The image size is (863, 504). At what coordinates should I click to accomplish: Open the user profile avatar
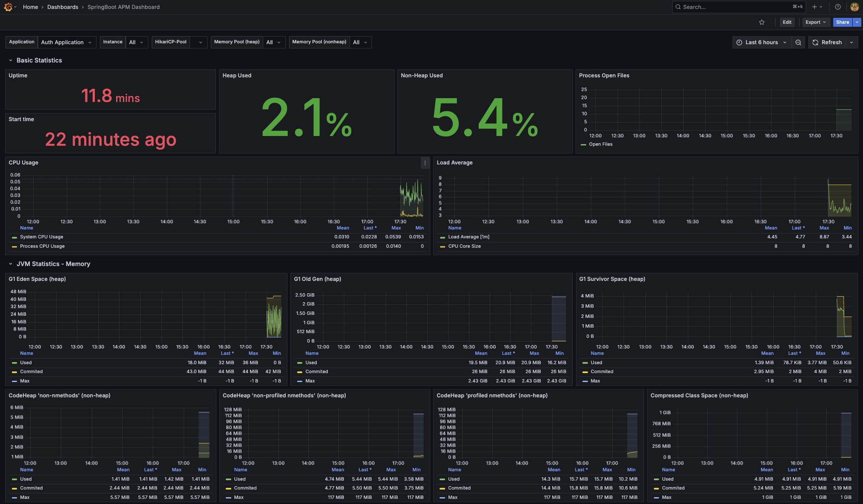(854, 7)
